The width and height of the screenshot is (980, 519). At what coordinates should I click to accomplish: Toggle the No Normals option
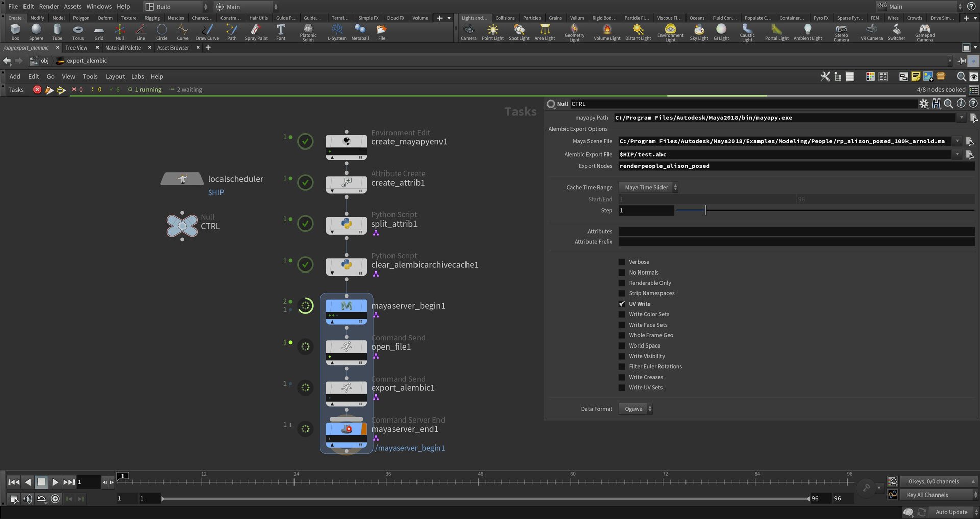[x=622, y=273]
